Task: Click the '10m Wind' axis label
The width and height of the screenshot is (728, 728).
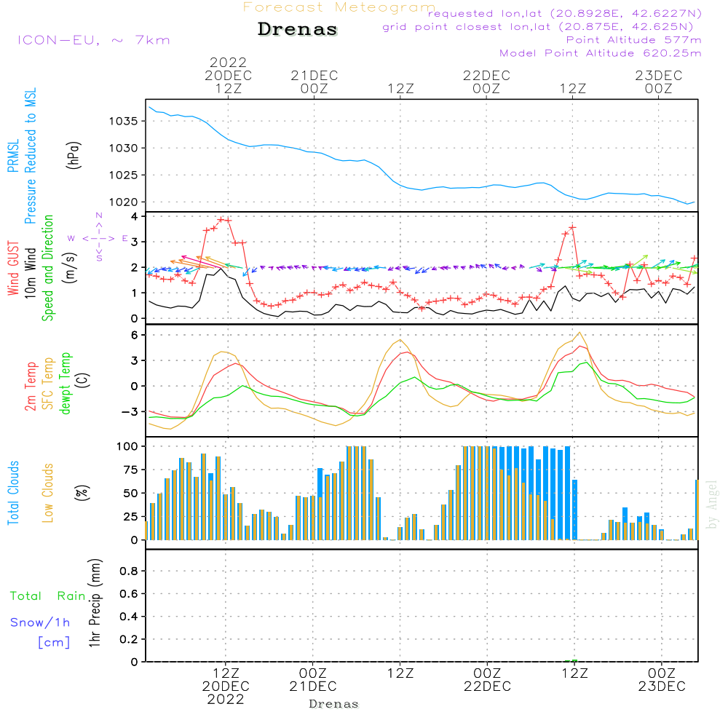Action: pyautogui.click(x=30, y=273)
